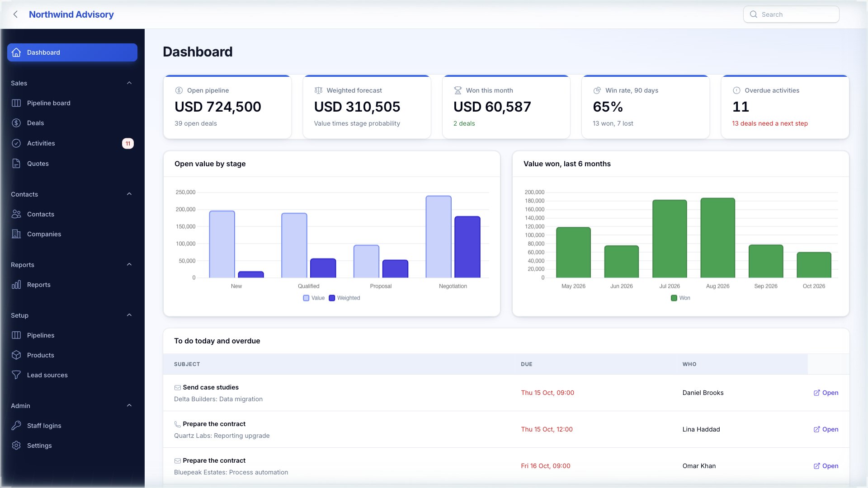Viewport: 868px width, 488px height.
Task: Click the Negotiation weighted bar in chart
Action: tap(467, 247)
